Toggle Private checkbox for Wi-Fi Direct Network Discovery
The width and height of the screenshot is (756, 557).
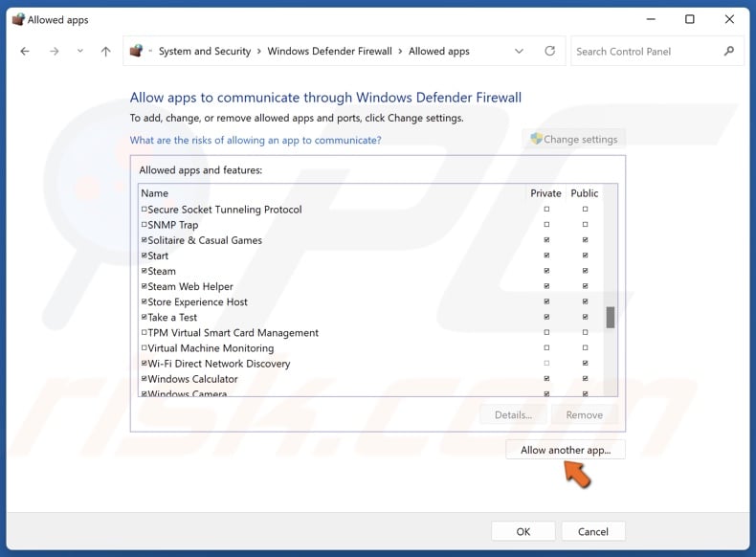546,364
